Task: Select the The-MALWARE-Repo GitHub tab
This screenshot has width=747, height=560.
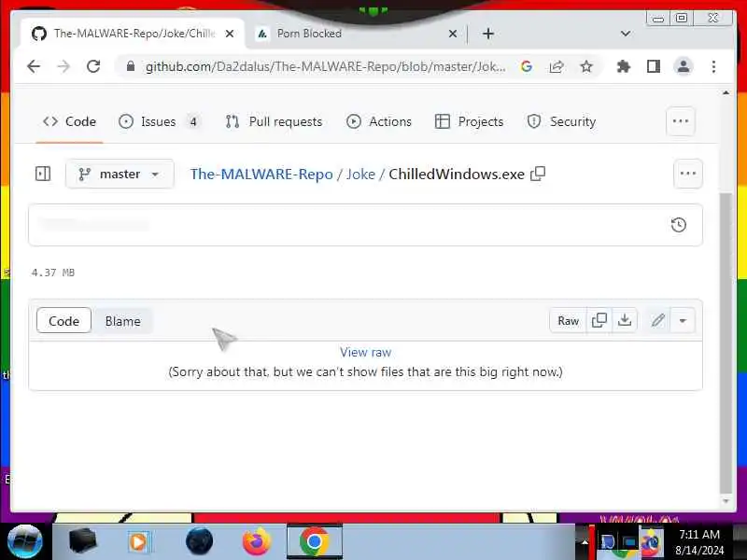Action: point(134,34)
